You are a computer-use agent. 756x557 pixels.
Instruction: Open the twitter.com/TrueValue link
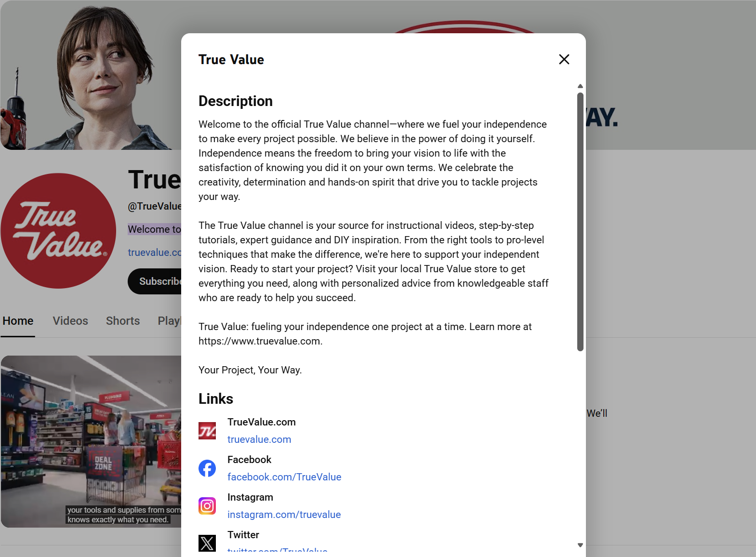coord(278,550)
